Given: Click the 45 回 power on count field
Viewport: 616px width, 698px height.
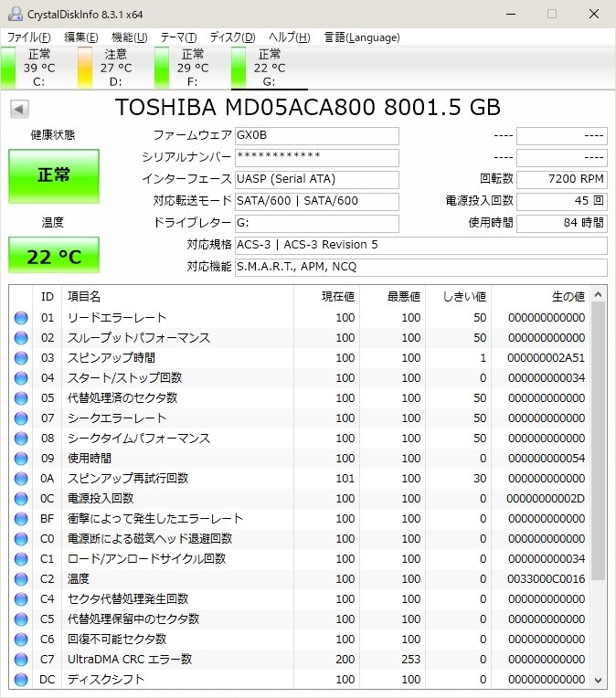Looking at the screenshot, I should pyautogui.click(x=562, y=201).
